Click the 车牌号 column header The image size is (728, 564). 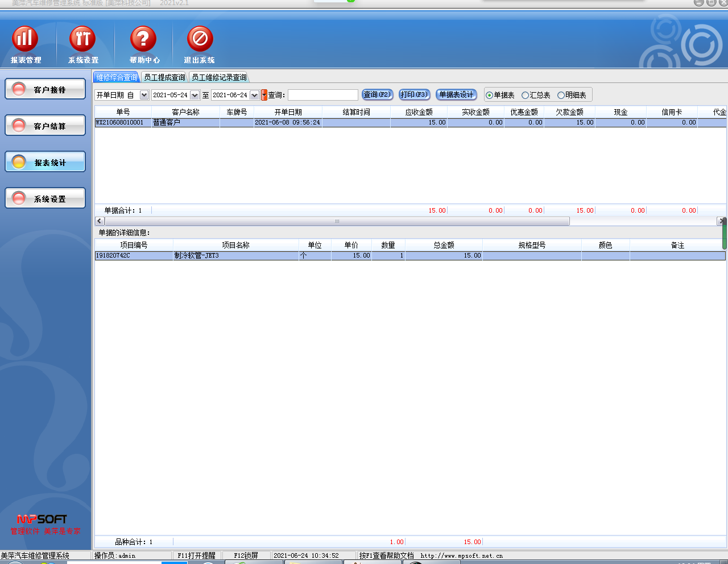(x=237, y=112)
